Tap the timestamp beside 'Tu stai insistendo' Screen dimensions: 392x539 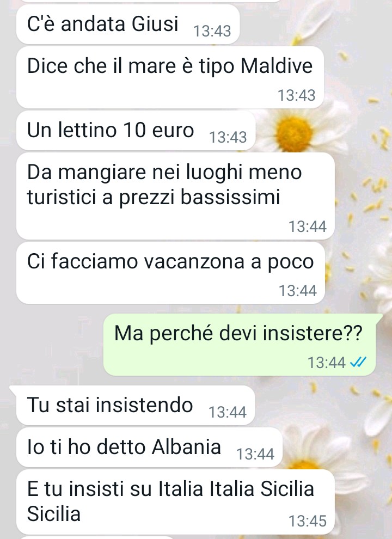pos(228,412)
